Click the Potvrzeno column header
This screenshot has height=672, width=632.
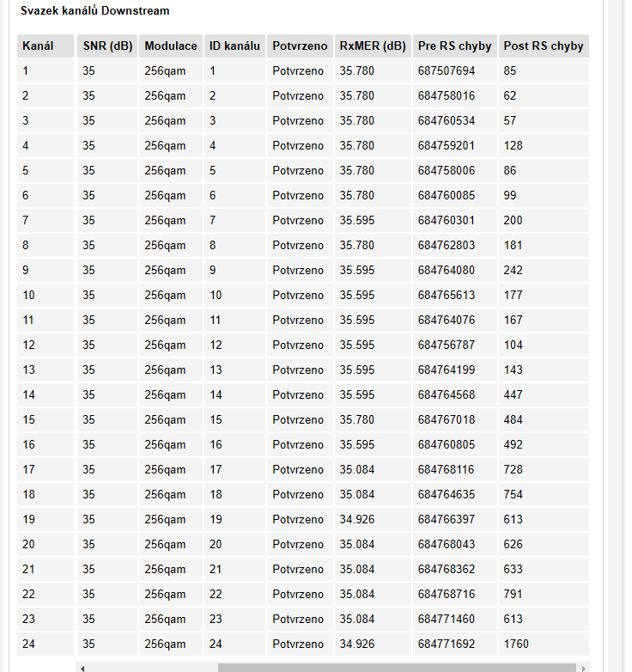click(x=299, y=46)
